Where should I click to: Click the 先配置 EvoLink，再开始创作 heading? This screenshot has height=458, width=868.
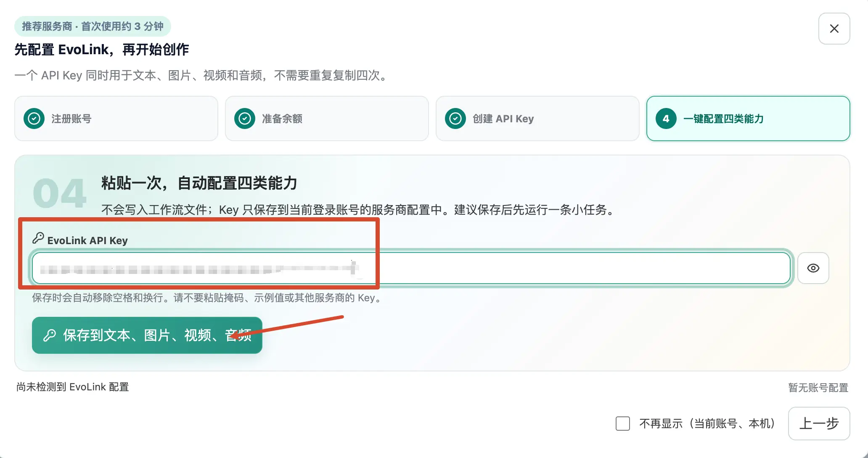coord(102,50)
